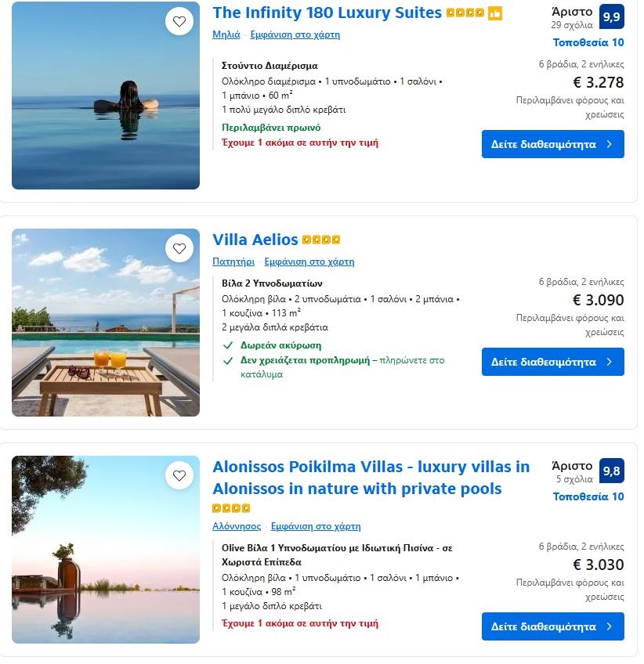Favorite Alonissos Poikilma Villas with the heart icon

(x=179, y=475)
